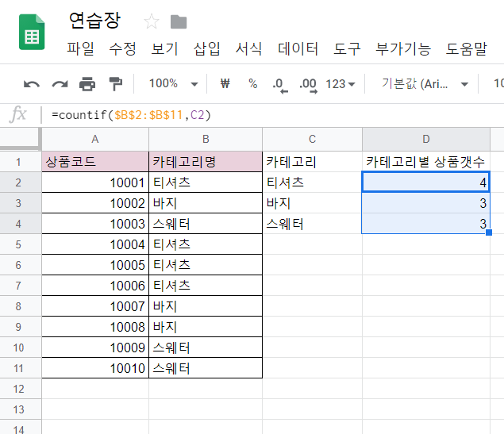Select cell 상품코드
This screenshot has width=504, height=434.
[x=95, y=162]
